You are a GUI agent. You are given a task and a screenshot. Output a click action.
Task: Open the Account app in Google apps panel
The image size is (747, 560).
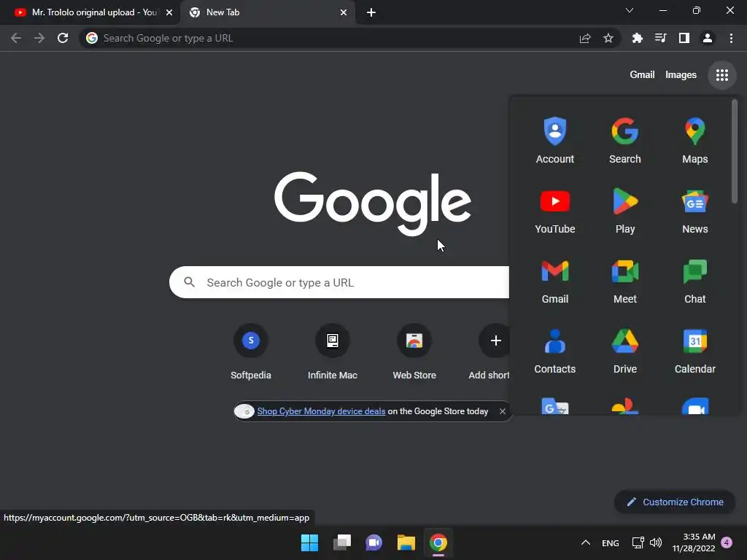[x=555, y=141]
